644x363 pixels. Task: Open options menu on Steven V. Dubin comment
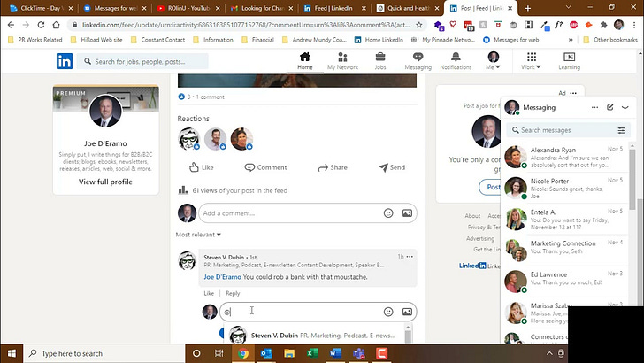coord(410,257)
